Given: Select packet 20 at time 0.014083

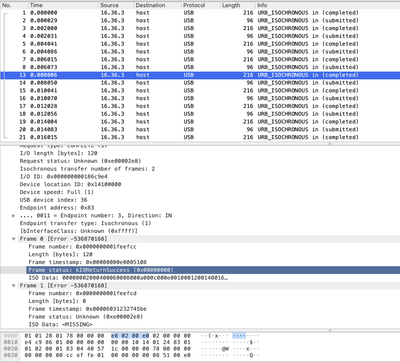Looking at the screenshot, I should pos(200,129).
